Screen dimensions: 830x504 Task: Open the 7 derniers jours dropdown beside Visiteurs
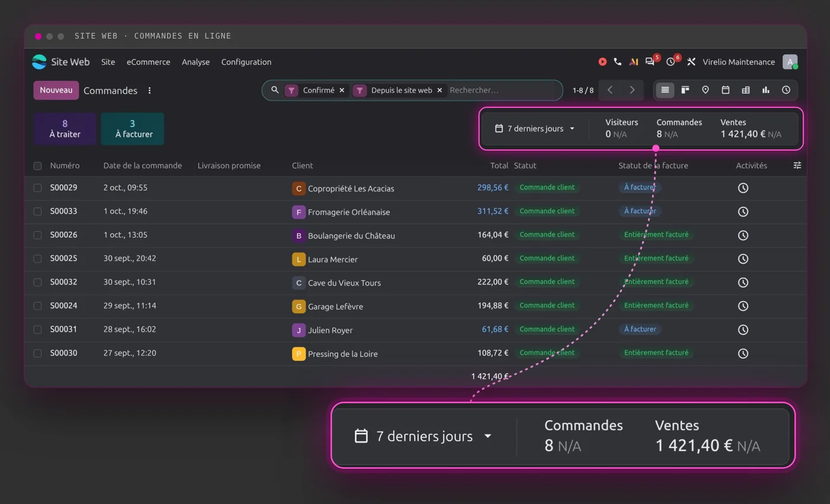535,128
